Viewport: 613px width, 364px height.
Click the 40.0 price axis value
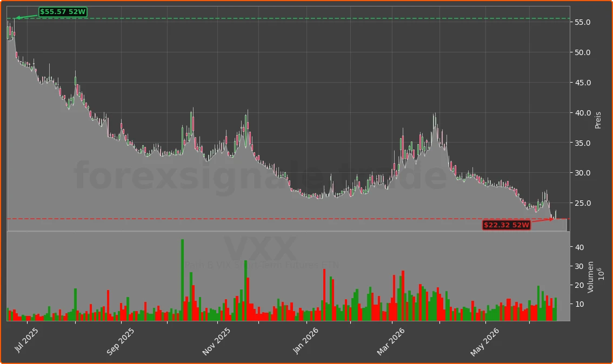[583, 113]
